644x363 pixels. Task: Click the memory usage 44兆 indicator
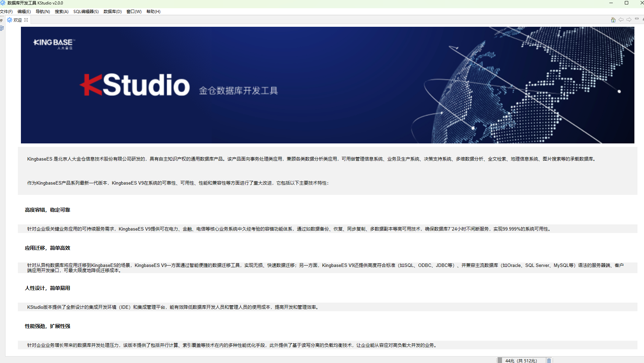[521, 360]
